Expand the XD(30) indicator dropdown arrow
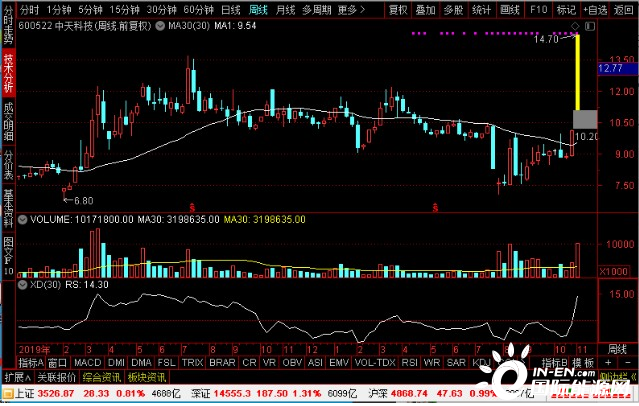The image size is (639, 406). coord(24,283)
